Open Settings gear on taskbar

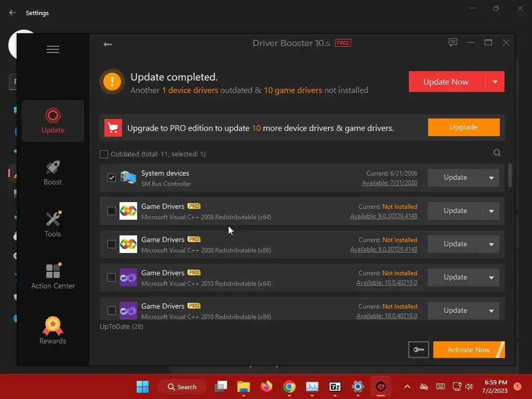[357, 387]
